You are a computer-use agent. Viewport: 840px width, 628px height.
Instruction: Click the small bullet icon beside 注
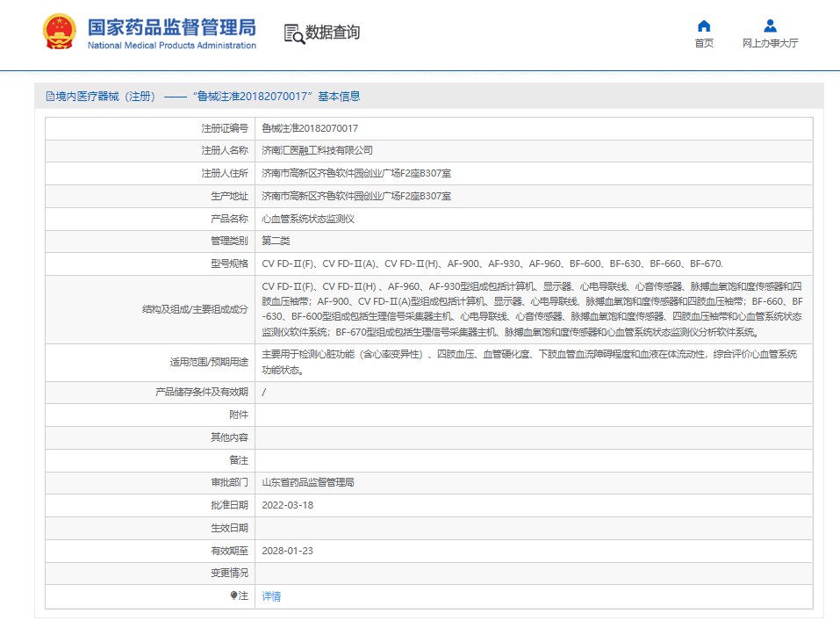point(234,596)
